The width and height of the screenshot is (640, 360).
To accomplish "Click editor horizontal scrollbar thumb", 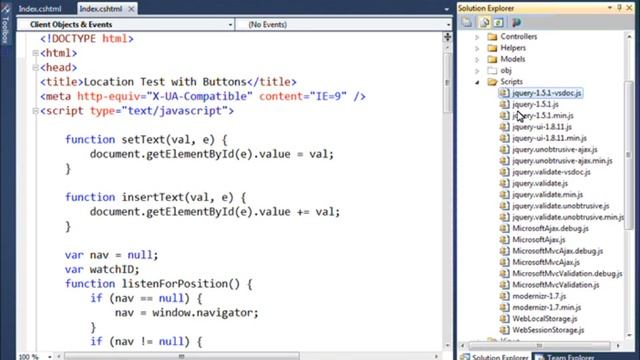I will [x=182, y=356].
